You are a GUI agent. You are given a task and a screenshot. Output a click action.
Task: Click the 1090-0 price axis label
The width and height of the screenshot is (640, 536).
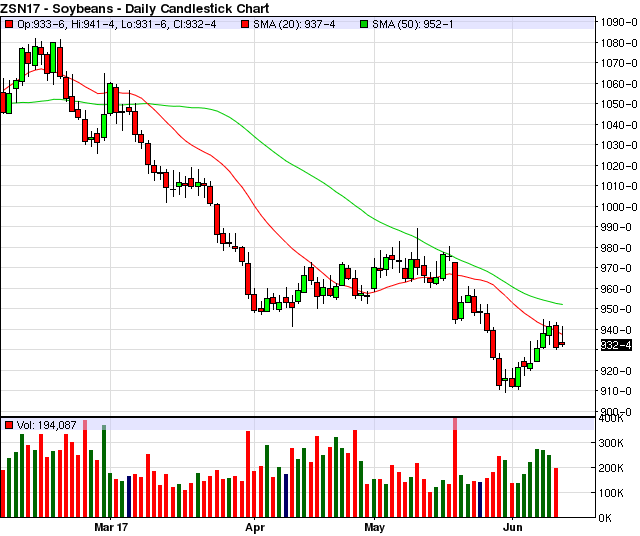pyautogui.click(x=618, y=22)
